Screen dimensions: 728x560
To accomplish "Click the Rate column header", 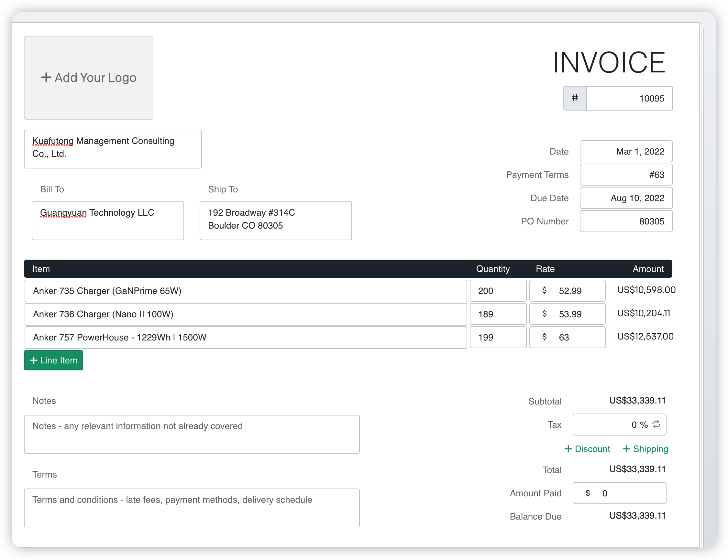I will tap(545, 269).
